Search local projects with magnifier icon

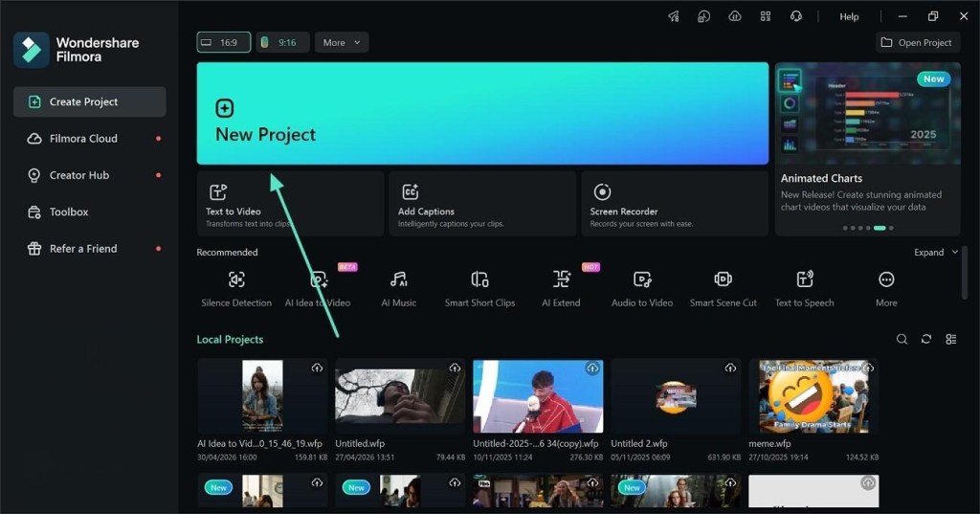tap(902, 339)
